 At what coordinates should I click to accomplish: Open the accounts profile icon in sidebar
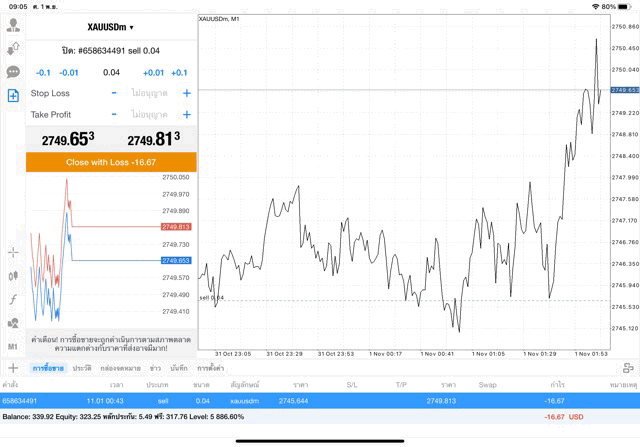[x=13, y=25]
